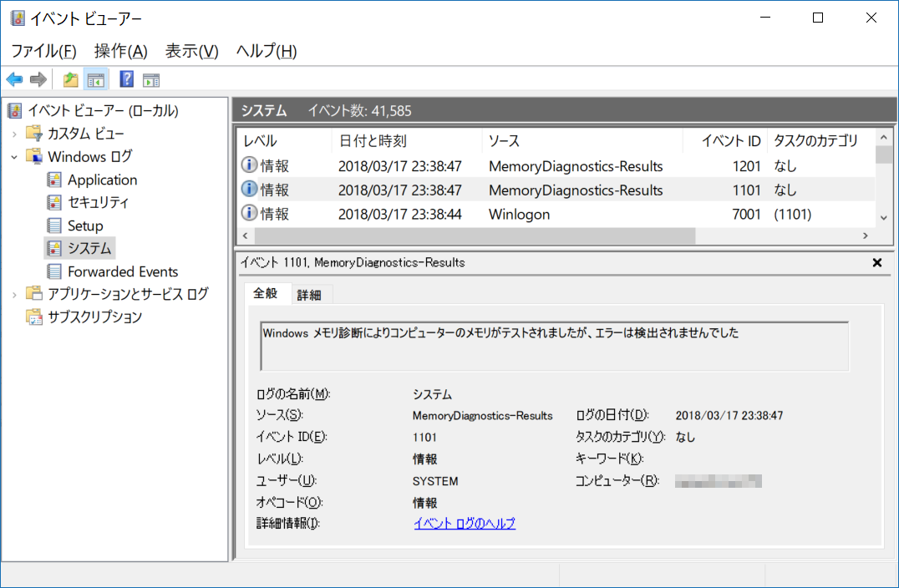Toggle the show/hide action pane icon
The width and height of the screenshot is (899, 588).
pos(151,79)
